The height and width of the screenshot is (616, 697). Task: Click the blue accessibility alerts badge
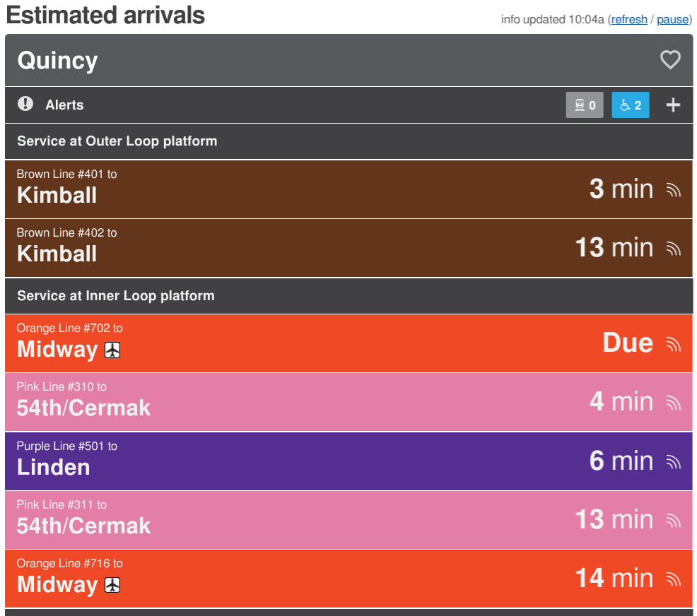(630, 105)
